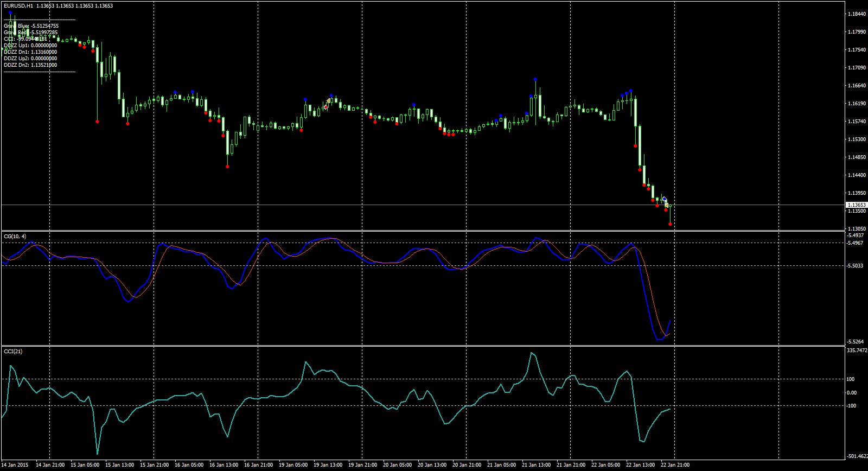Click CCI scale minimum -501.4622

pyautogui.click(x=857, y=456)
